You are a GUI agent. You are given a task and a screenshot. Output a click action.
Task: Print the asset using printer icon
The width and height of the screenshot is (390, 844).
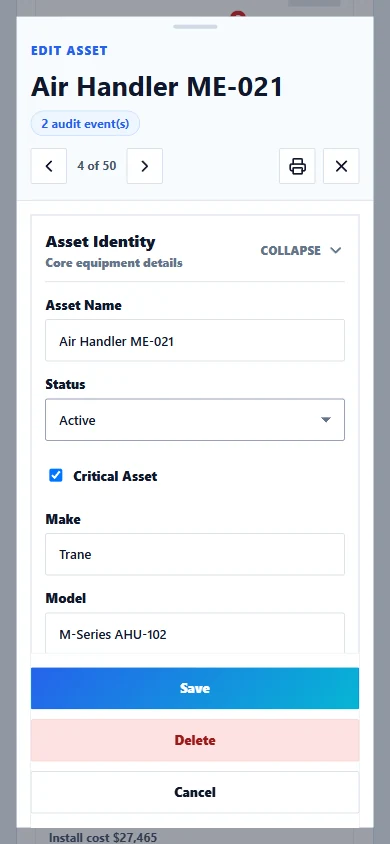(x=297, y=166)
